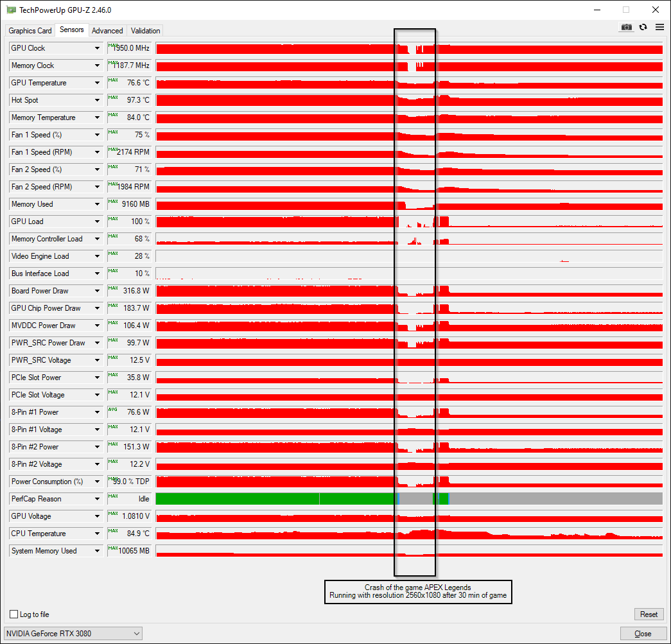Click the Memory Used value 9160 MB
The image size is (671, 644).
click(129, 204)
